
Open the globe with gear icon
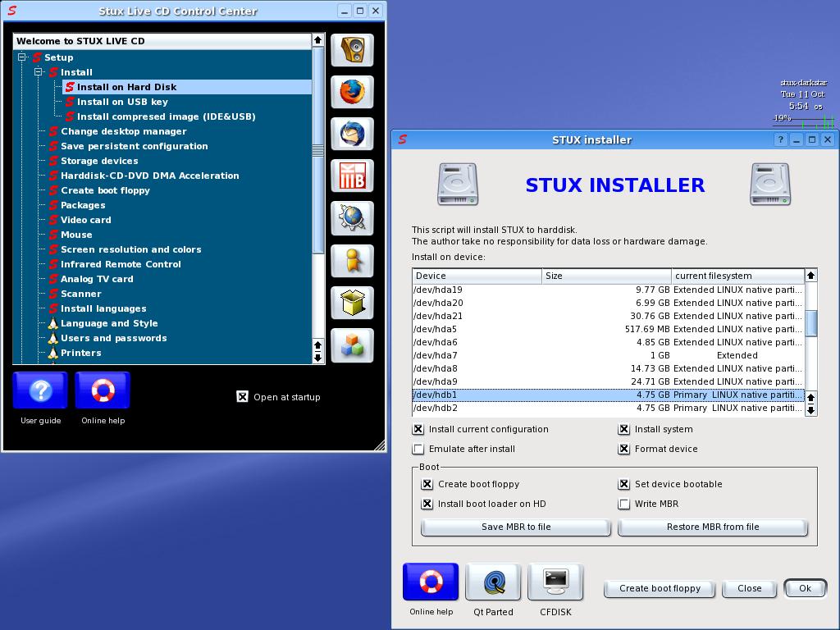pos(352,218)
